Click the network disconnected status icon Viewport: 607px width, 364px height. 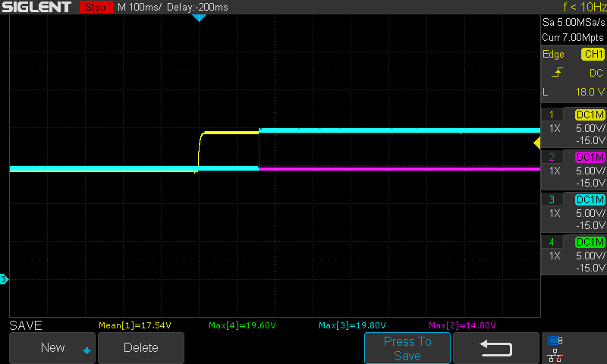click(x=555, y=356)
